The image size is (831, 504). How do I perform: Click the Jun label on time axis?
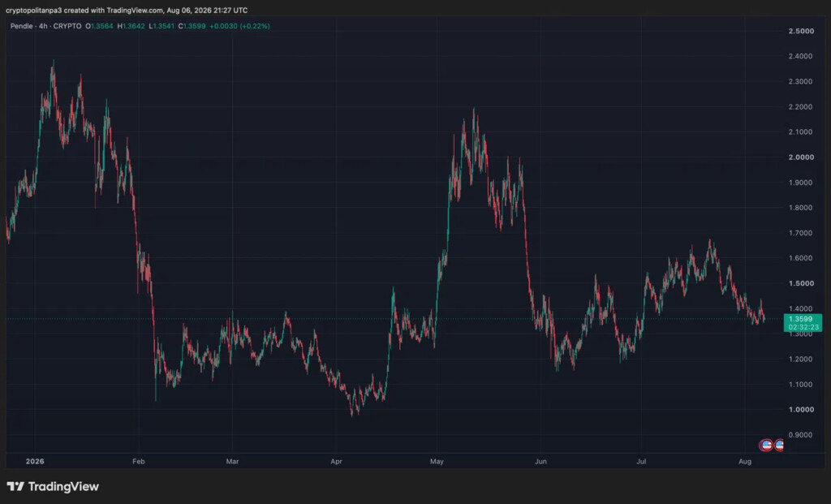pyautogui.click(x=540, y=462)
